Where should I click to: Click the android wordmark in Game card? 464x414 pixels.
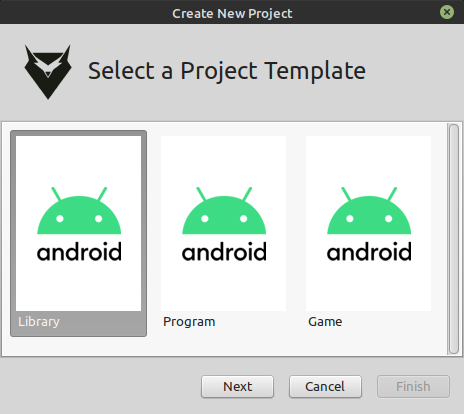click(369, 252)
